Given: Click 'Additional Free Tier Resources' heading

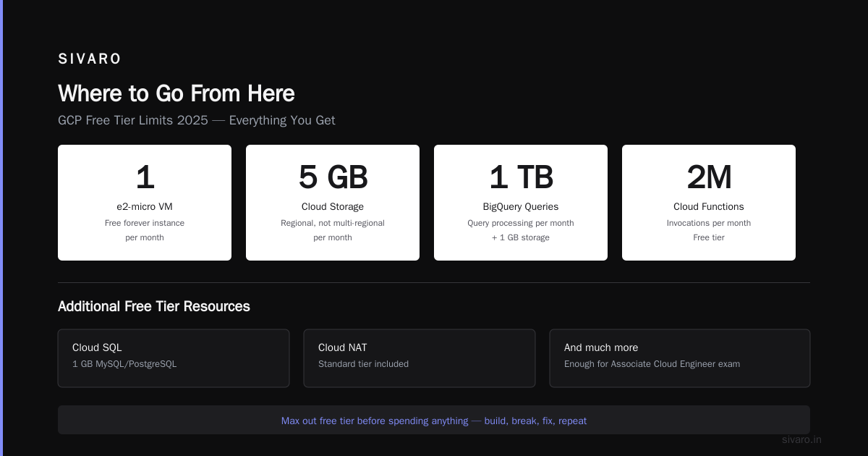Looking at the screenshot, I should coord(154,306).
